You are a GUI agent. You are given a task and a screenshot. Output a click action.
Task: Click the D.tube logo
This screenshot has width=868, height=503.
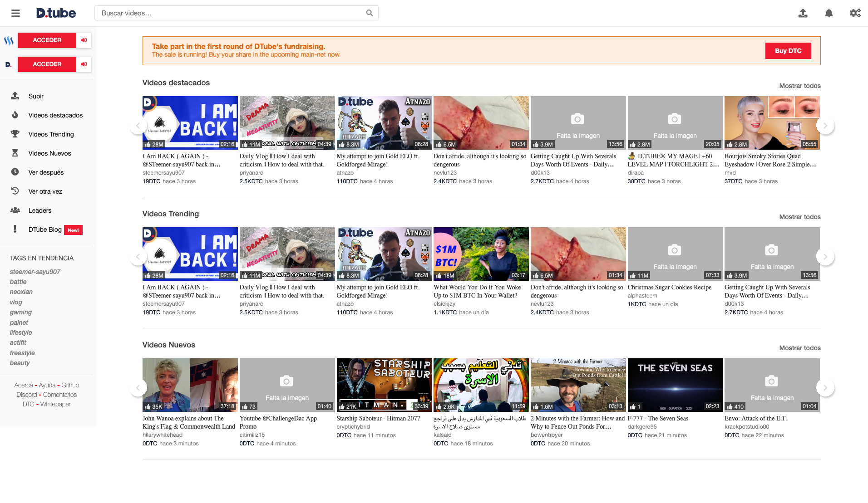click(56, 13)
